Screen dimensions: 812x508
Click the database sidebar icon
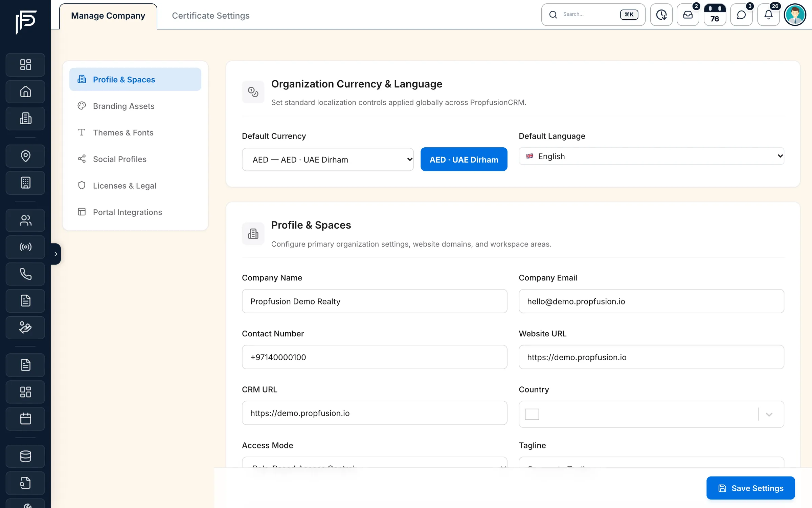tap(25, 456)
